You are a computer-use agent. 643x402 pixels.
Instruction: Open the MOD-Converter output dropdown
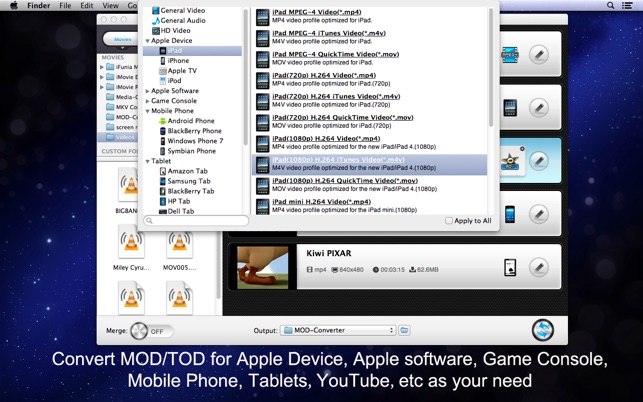coord(338,330)
